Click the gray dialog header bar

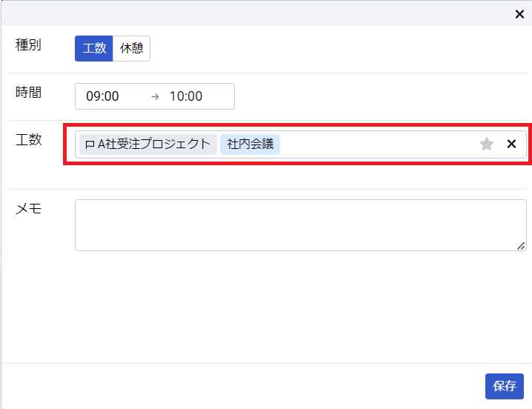(x=258, y=13)
